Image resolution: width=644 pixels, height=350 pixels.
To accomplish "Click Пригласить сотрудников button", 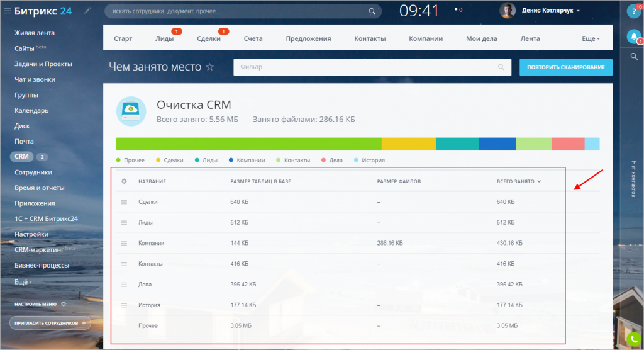I will [x=50, y=323].
